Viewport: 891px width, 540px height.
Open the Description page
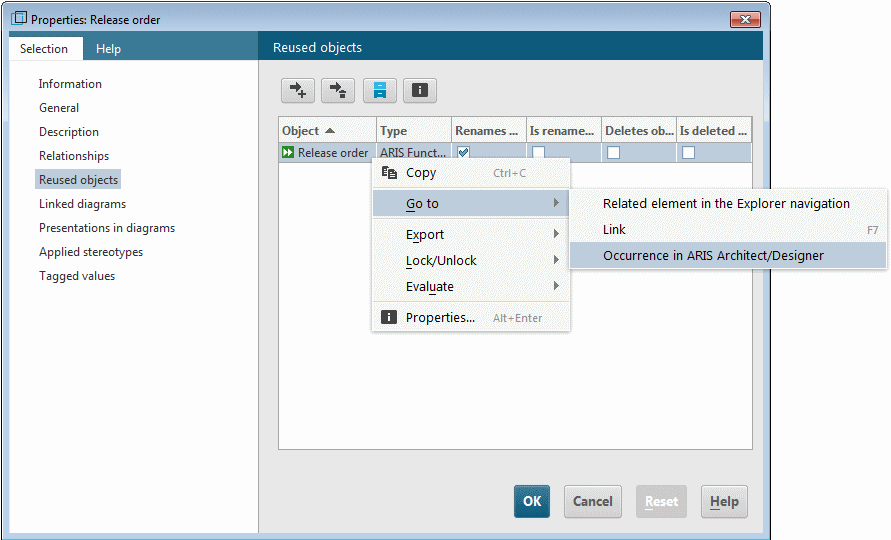(x=69, y=132)
